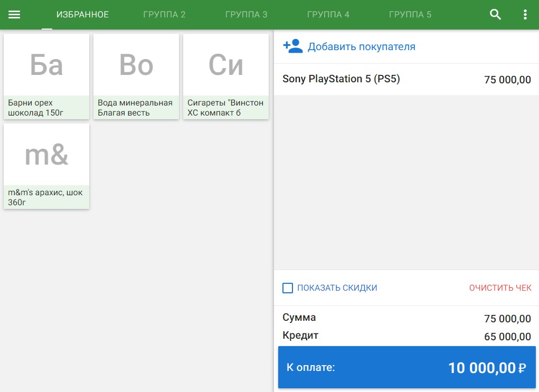Viewport: 539px width, 392px height.
Task: Open the hamburger navigation menu
Action: (14, 15)
